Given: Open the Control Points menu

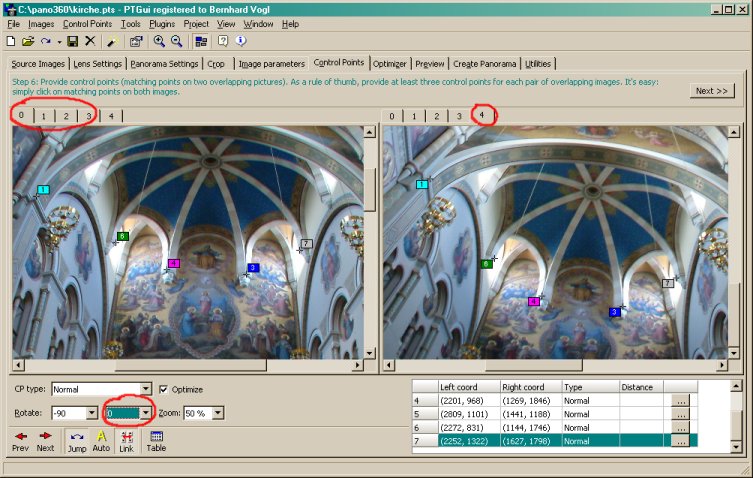Looking at the screenshot, I should [x=88, y=23].
